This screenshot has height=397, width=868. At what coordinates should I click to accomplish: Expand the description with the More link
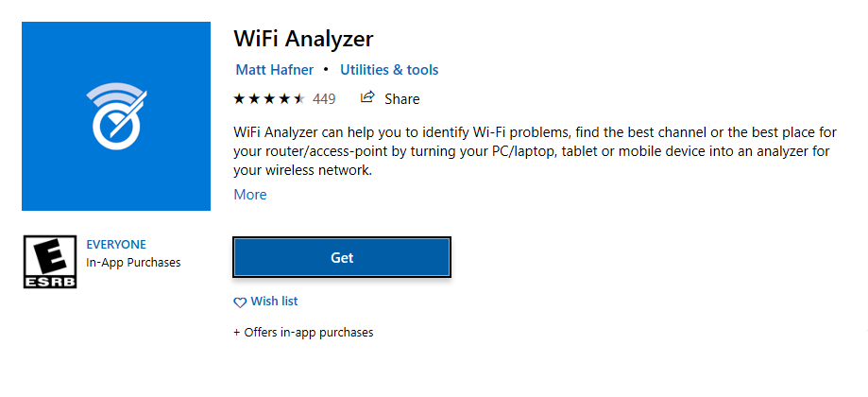point(250,195)
